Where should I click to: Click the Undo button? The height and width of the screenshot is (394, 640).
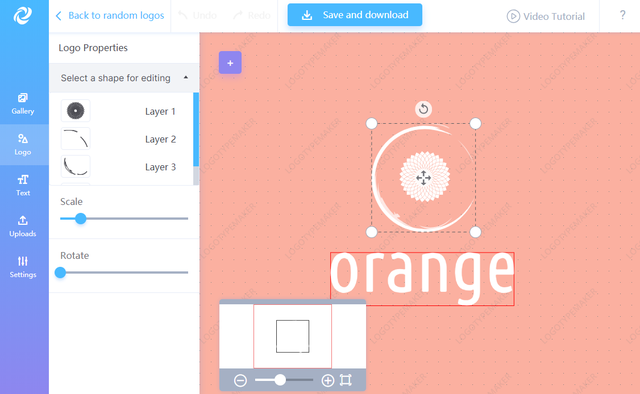[198, 16]
